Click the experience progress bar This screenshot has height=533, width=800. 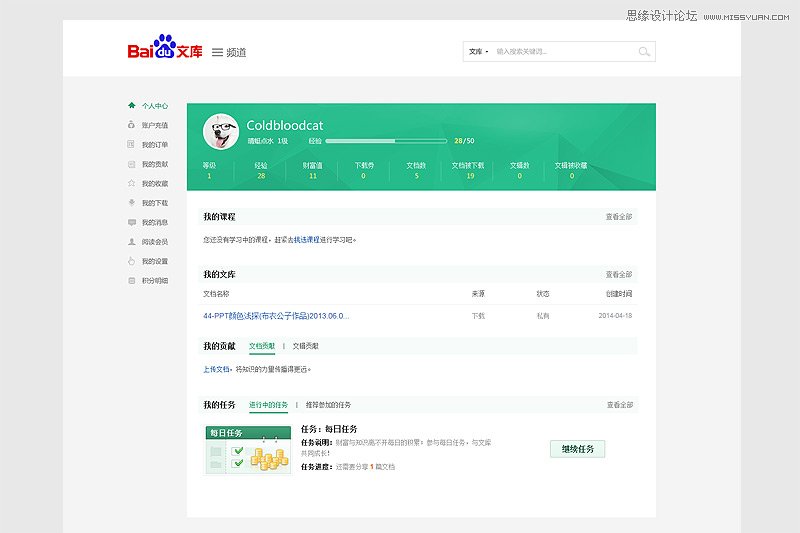pos(386,141)
